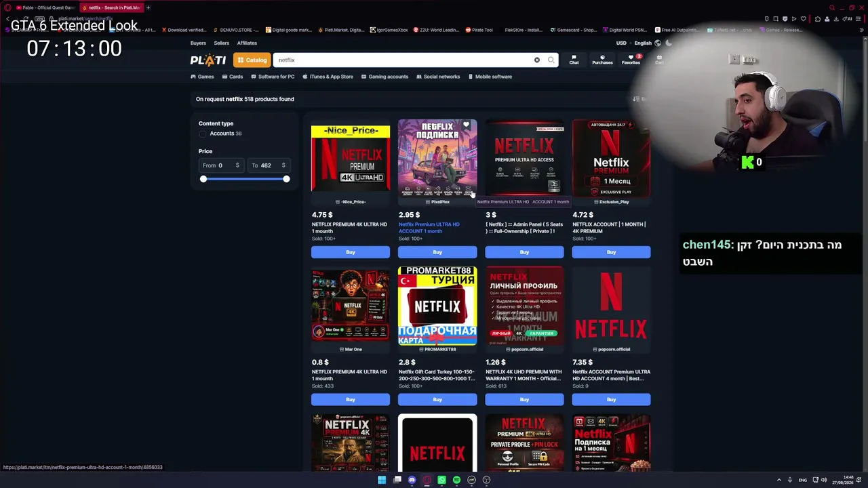This screenshot has width=868, height=488.
Task: Buy the 2.95 $ Netflix Ultra HD account
Action: point(437,252)
